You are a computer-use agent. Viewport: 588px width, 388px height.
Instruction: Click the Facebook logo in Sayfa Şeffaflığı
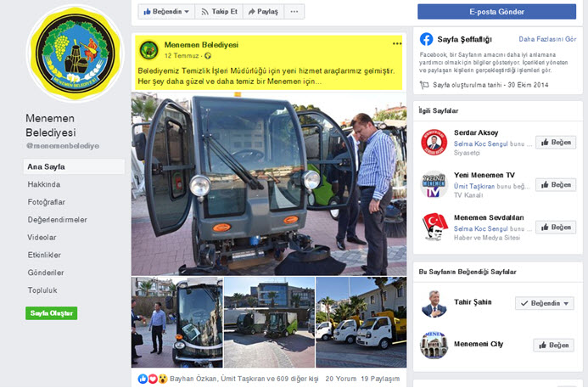[x=427, y=39]
